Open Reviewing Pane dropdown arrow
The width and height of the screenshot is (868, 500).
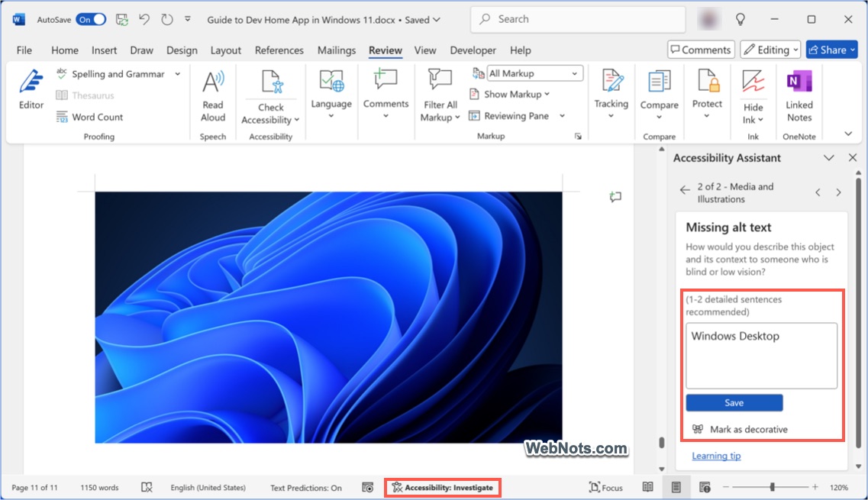[x=562, y=116]
